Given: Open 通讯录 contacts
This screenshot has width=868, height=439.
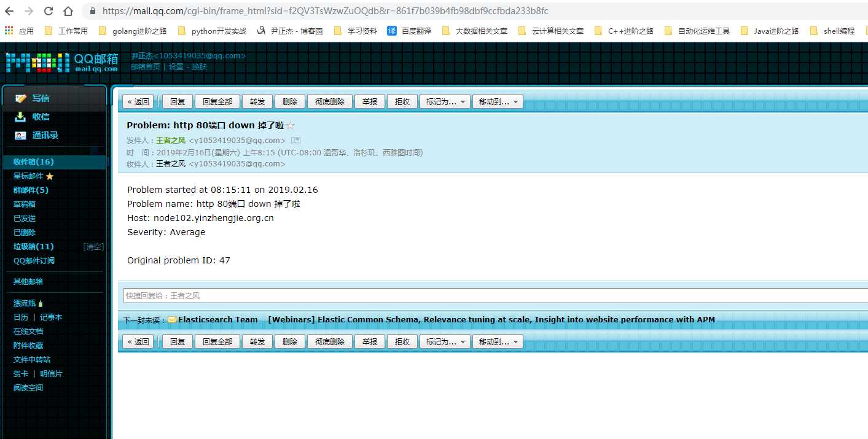Looking at the screenshot, I should 45,135.
